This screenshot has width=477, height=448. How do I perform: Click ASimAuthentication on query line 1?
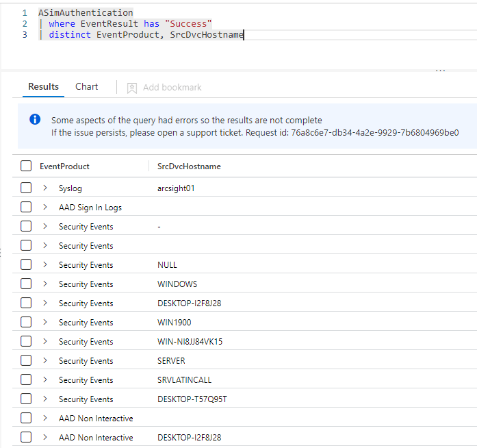pyautogui.click(x=86, y=13)
